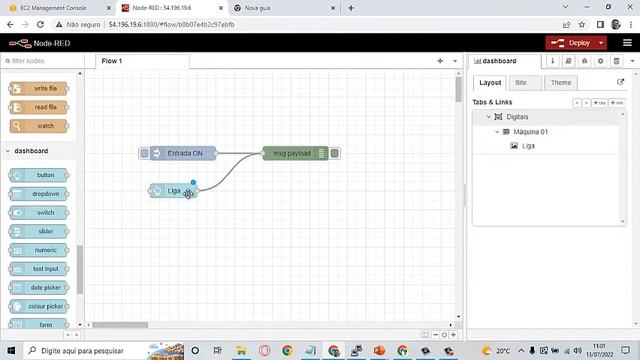The width and height of the screenshot is (640, 360).
Task: Expand all palette categories arrow
Action: coord(76,335)
